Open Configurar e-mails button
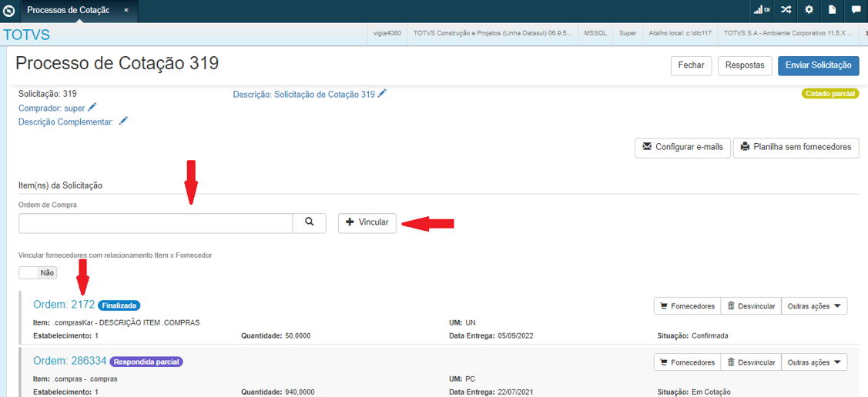868x397 pixels. (x=682, y=148)
